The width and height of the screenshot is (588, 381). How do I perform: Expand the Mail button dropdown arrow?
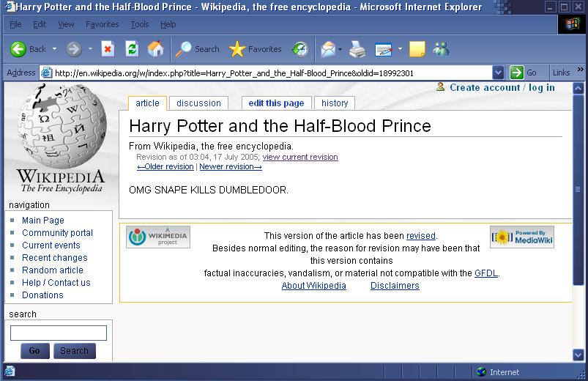(340, 49)
